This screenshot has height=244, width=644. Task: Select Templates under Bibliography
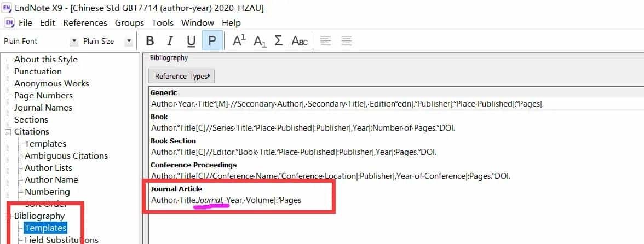tap(45, 228)
